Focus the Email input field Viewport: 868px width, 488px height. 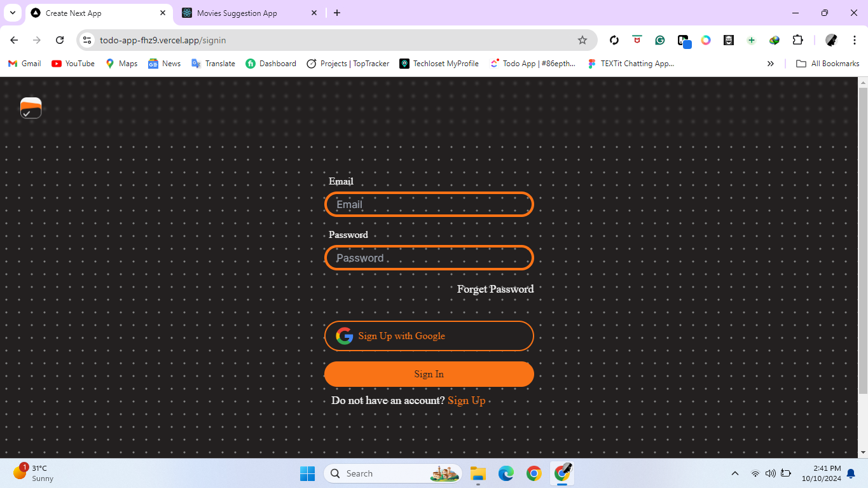click(429, 204)
